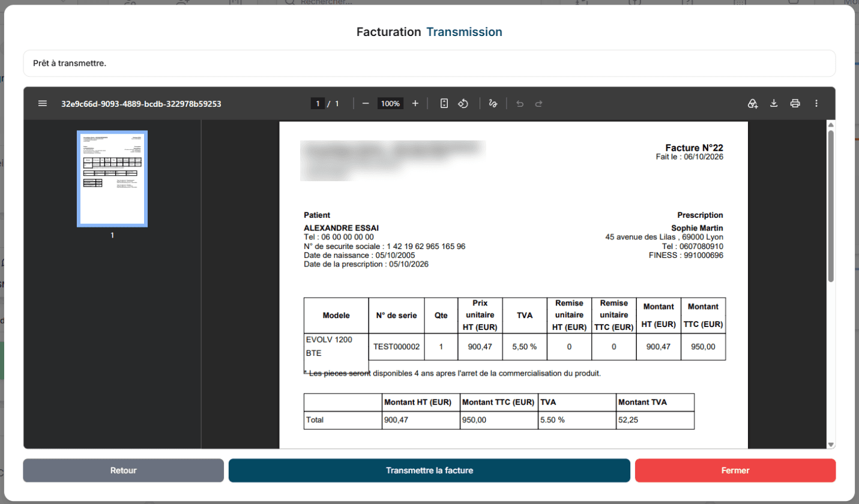
Task: Click the undo arrow icon
Action: (x=520, y=103)
